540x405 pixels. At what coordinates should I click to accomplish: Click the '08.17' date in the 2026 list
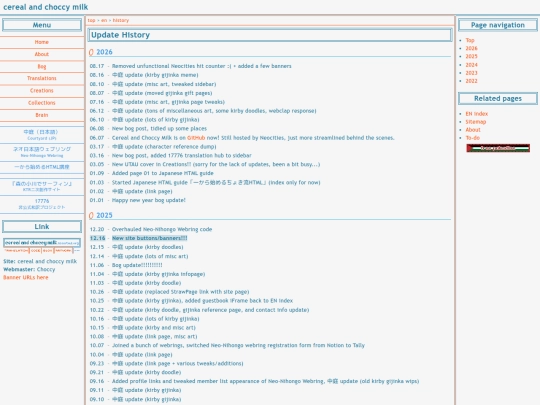click(97, 66)
